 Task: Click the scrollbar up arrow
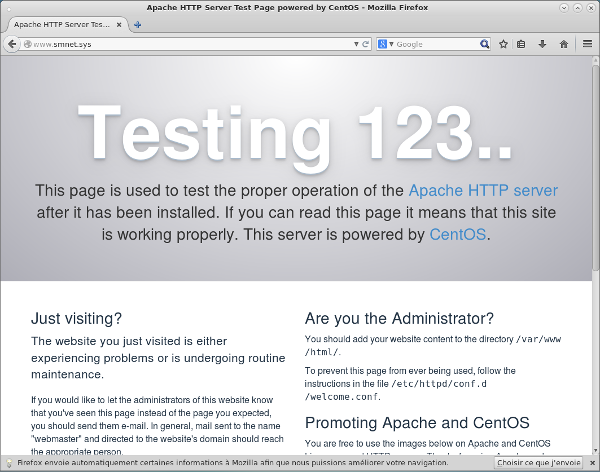coord(595,60)
